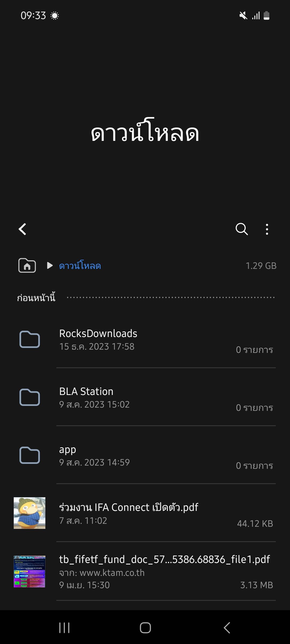Image resolution: width=290 pixels, height=644 pixels.
Task: Open ร่วมงาน IFA Connect เปิดตัว.pdf file
Action: point(129,507)
